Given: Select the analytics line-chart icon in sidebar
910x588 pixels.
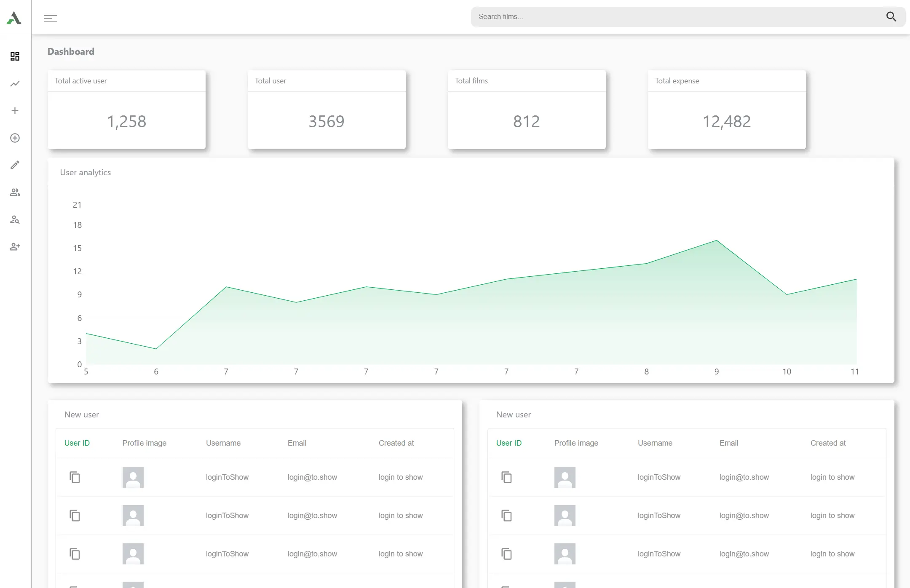Looking at the screenshot, I should [15, 83].
